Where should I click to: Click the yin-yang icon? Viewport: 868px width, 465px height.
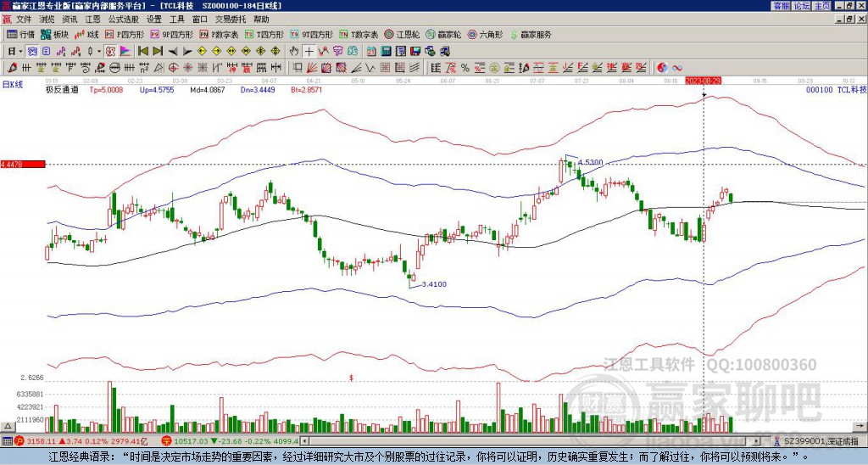pyautogui.click(x=662, y=68)
